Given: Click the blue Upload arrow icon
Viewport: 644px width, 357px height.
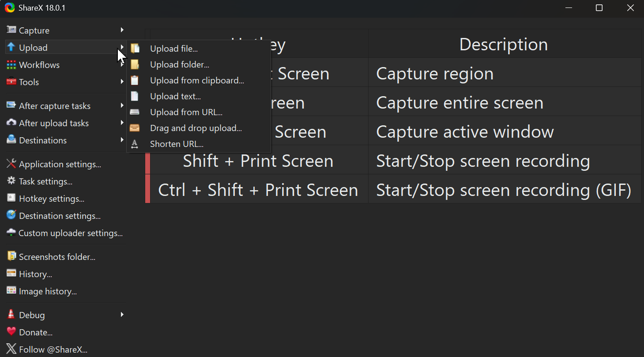Looking at the screenshot, I should coord(11,47).
